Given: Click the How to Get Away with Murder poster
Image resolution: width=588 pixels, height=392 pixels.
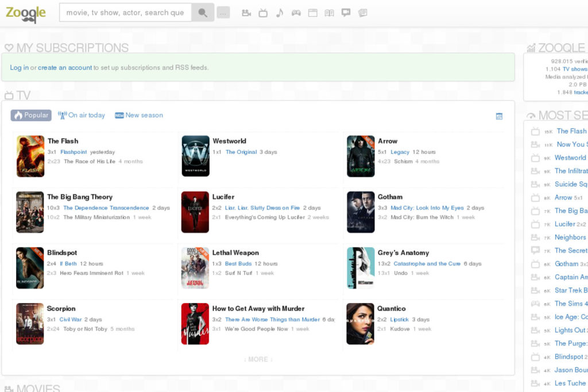Looking at the screenshot, I should click(195, 324).
